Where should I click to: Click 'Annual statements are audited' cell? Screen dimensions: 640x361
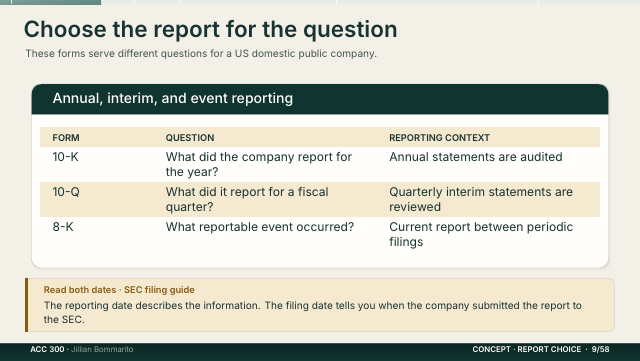476,157
